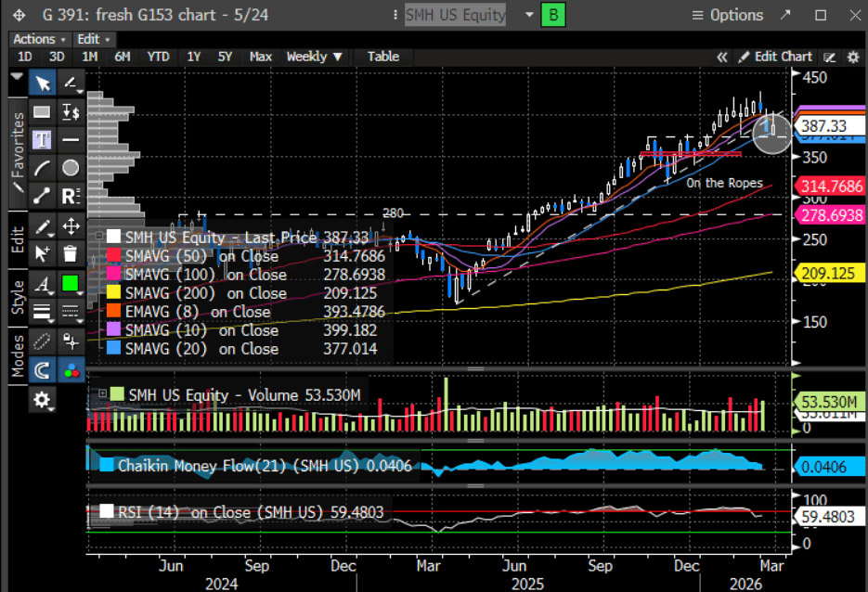Screen dimensions: 868x592
Task: Open chart settings gear near Edit Chart
Action: click(853, 57)
